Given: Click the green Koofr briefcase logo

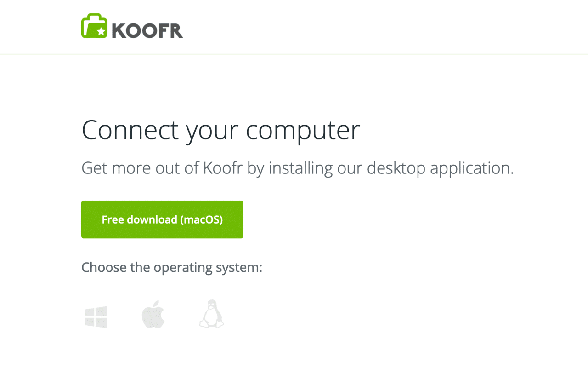Looking at the screenshot, I should (x=93, y=26).
